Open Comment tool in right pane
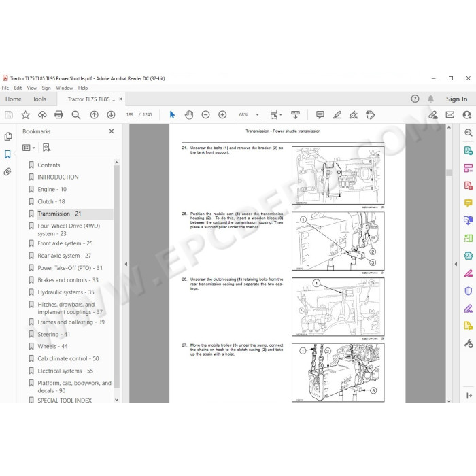The height and width of the screenshot is (476, 476). pyautogui.click(x=469, y=203)
